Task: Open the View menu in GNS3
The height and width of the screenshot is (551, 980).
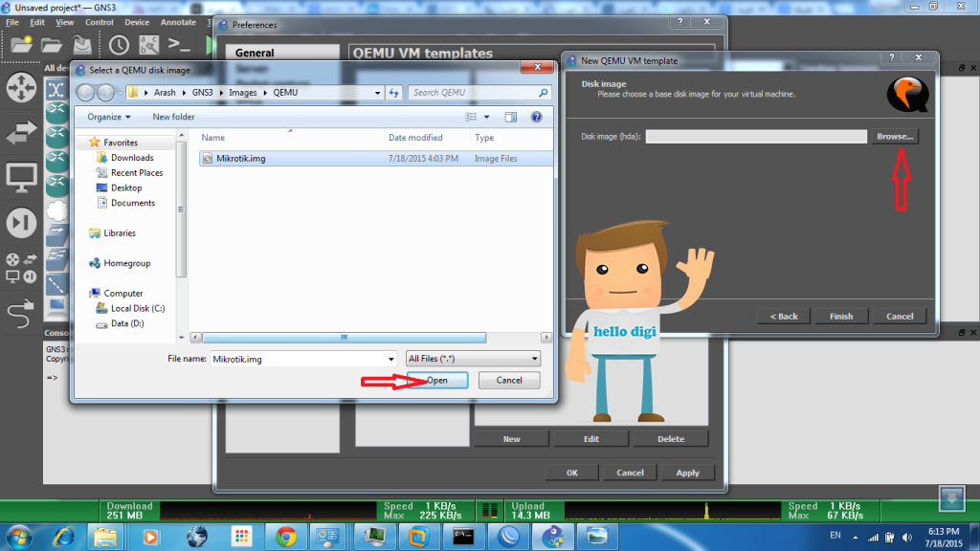Action: point(64,22)
